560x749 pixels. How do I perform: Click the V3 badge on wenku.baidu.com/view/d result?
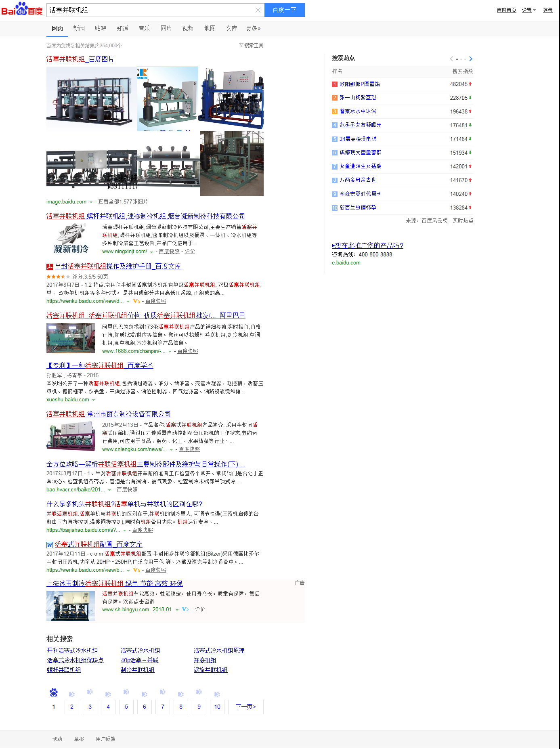tap(136, 301)
